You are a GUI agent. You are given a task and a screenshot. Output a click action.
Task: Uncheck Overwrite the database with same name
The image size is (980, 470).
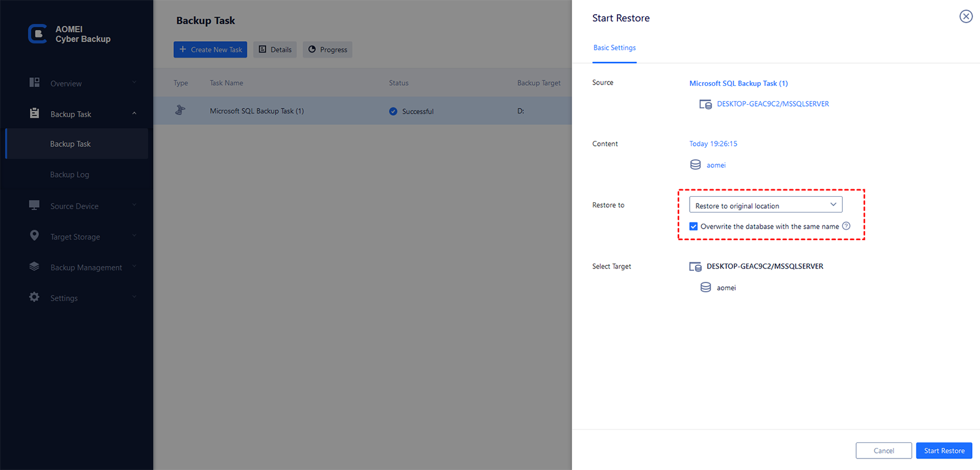[x=693, y=226]
